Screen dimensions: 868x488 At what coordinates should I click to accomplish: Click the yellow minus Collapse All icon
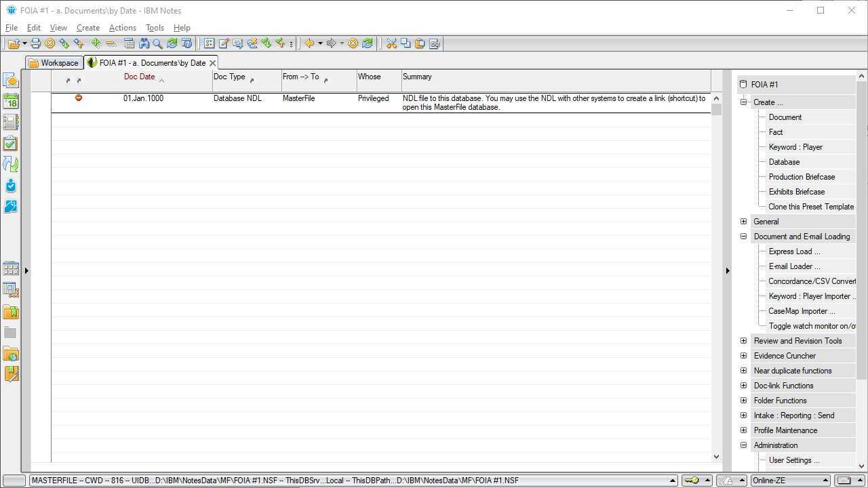click(x=111, y=43)
